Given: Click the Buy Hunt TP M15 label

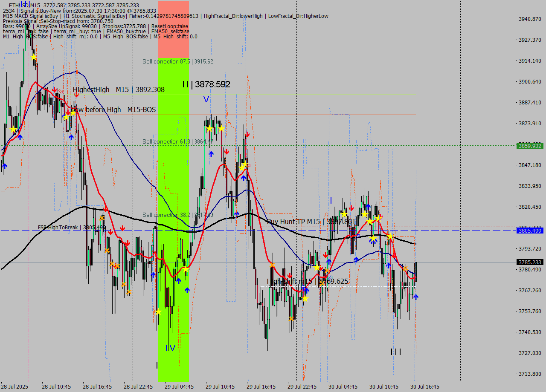Looking at the screenshot, I should pos(294,221).
